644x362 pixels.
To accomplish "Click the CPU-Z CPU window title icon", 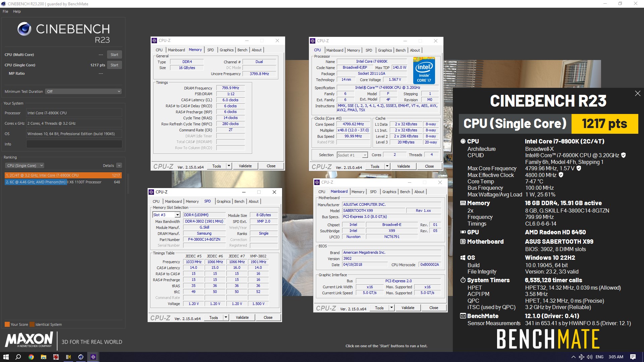I will click(x=313, y=41).
